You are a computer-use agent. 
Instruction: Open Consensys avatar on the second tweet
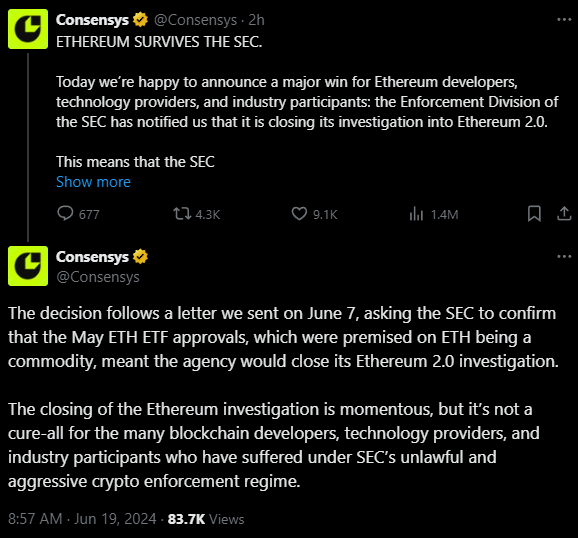[x=28, y=266]
